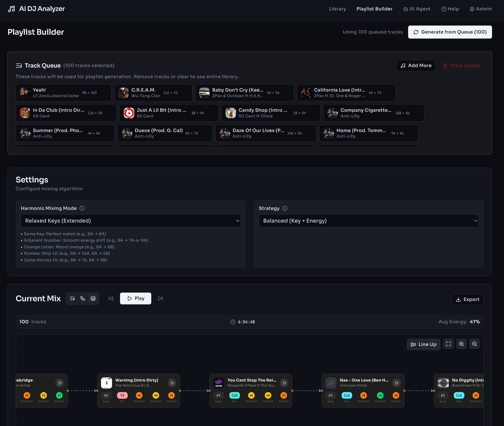This screenshot has width=504, height=426.
Task: Skip to next track in mix
Action: click(x=160, y=298)
